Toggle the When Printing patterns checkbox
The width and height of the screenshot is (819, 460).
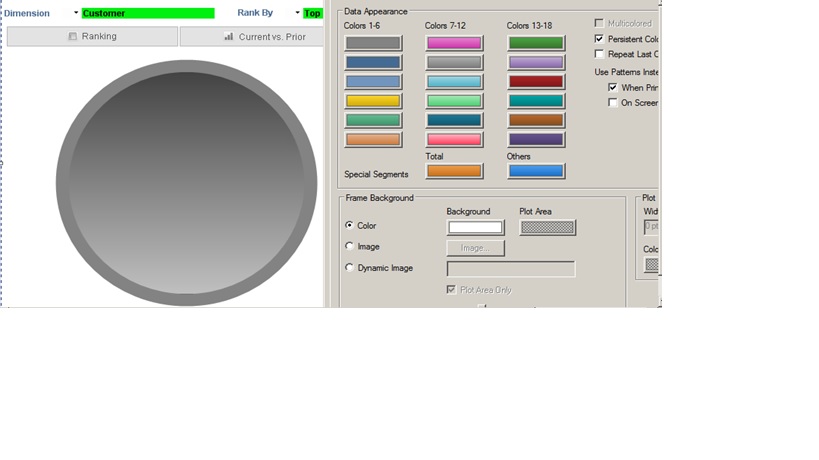[x=613, y=87]
